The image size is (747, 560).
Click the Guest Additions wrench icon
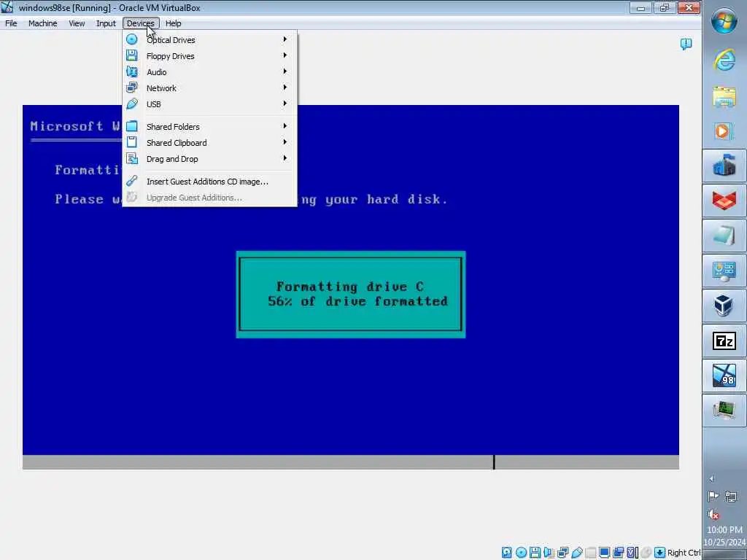point(132,181)
